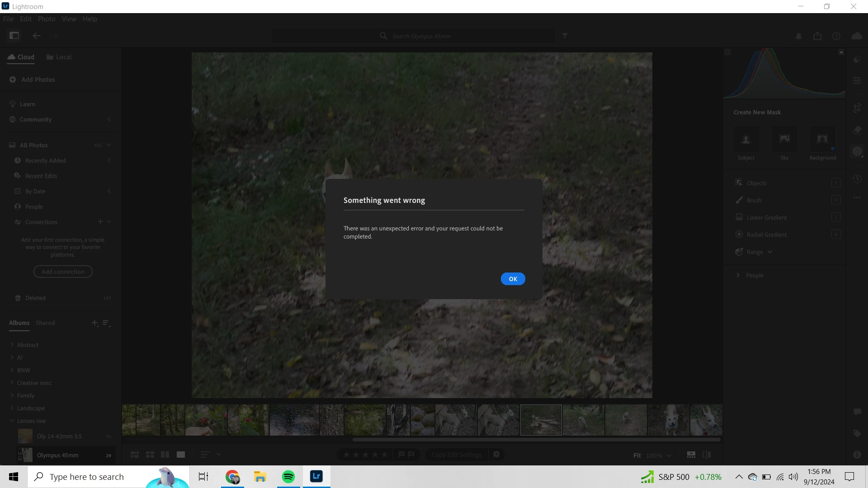Choose the Brush masking tool
Screen dimensions: 868x488
point(754,200)
